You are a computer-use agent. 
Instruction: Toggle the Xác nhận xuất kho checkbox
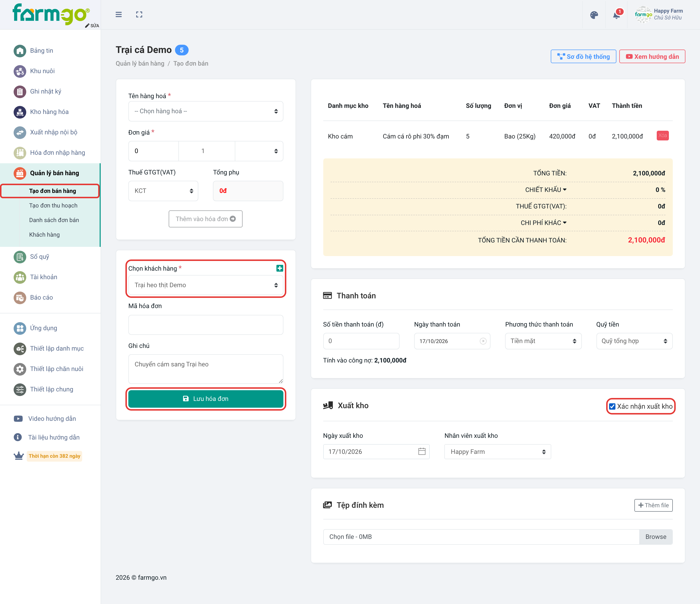(612, 406)
